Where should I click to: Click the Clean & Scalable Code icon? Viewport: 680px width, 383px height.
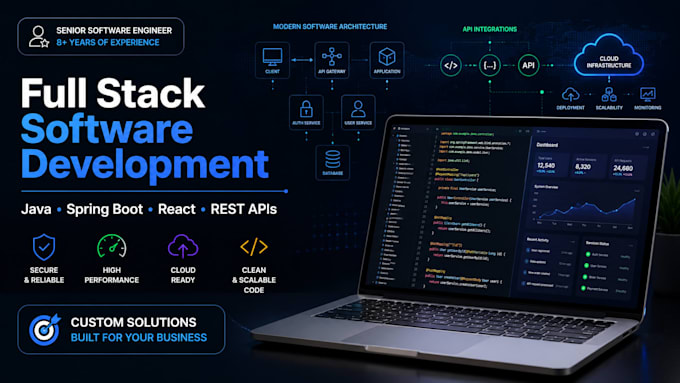coord(254,247)
